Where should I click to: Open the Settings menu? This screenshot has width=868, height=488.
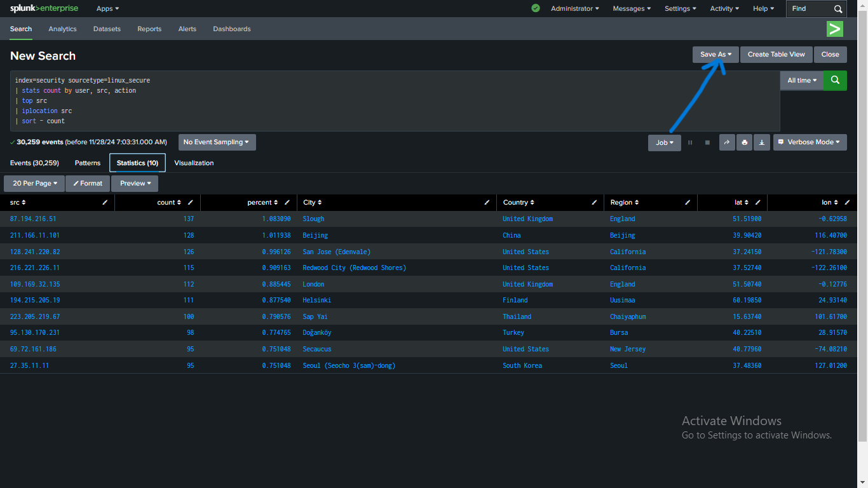click(680, 8)
